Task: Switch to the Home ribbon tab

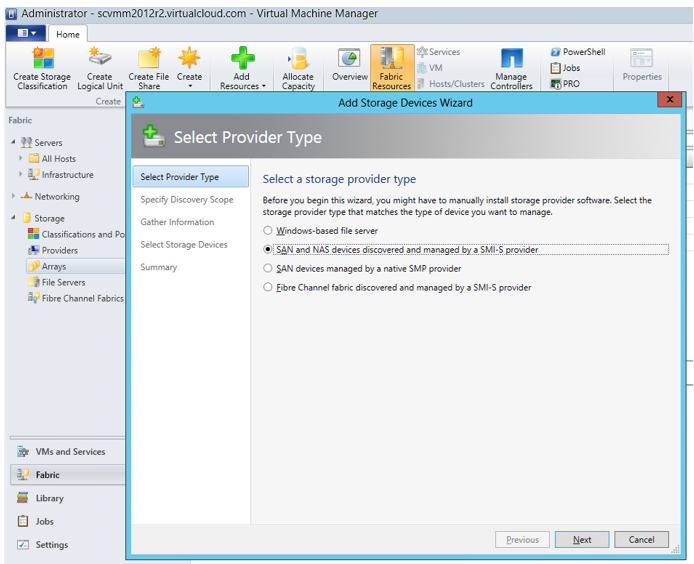Action: [x=68, y=34]
